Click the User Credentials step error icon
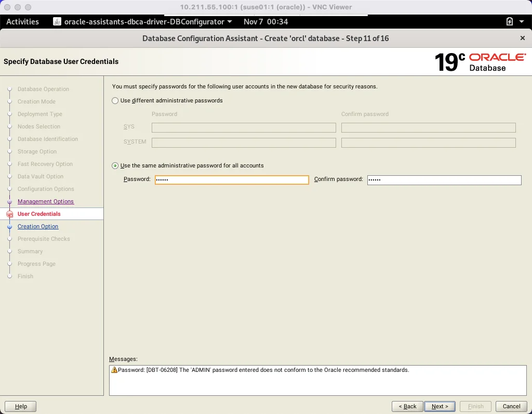This screenshot has height=414, width=532. click(x=10, y=214)
